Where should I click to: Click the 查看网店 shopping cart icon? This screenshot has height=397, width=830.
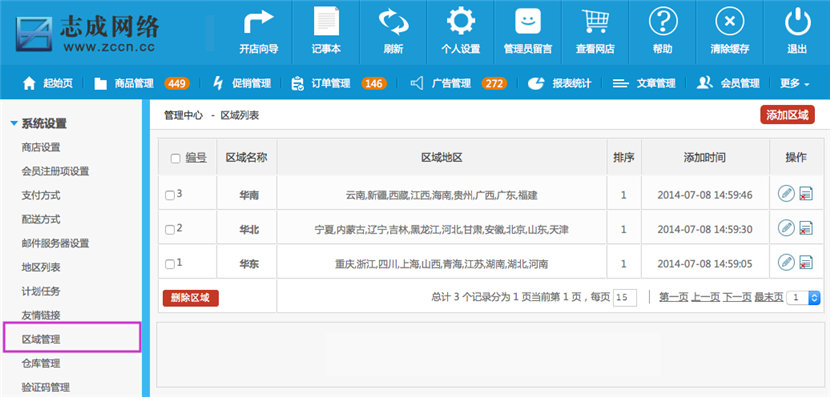595,22
